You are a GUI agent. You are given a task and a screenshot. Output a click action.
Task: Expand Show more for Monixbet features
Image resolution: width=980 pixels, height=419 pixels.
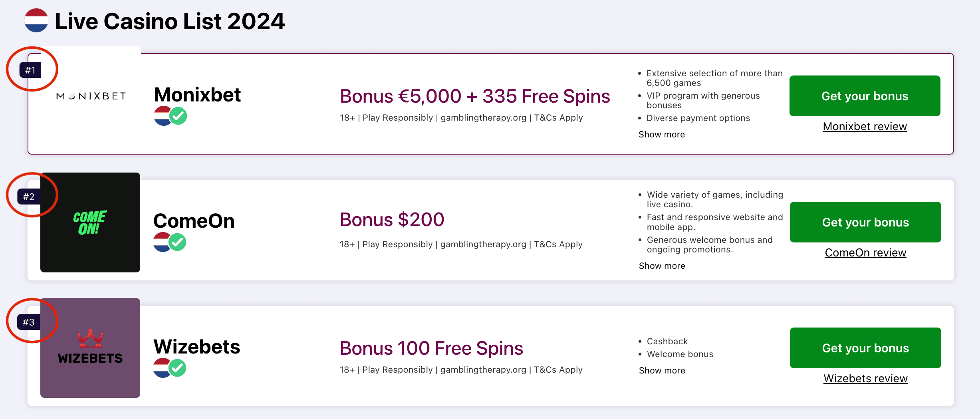[x=661, y=135]
